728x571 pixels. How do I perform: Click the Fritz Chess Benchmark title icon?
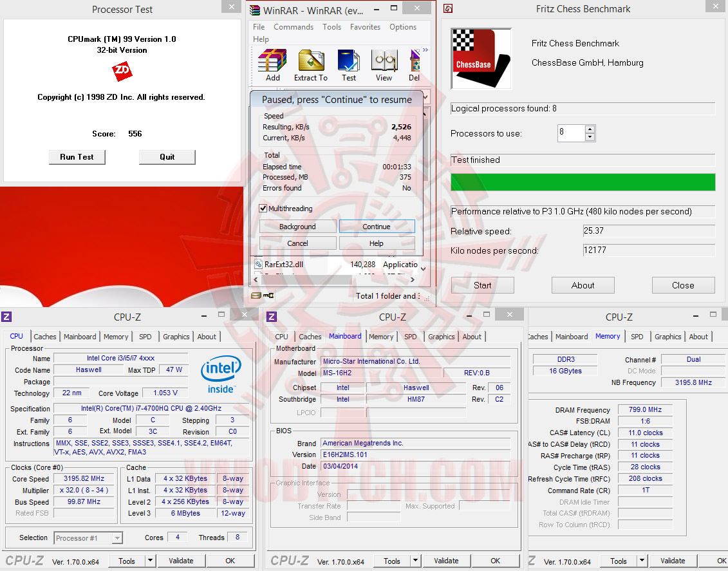click(448, 8)
